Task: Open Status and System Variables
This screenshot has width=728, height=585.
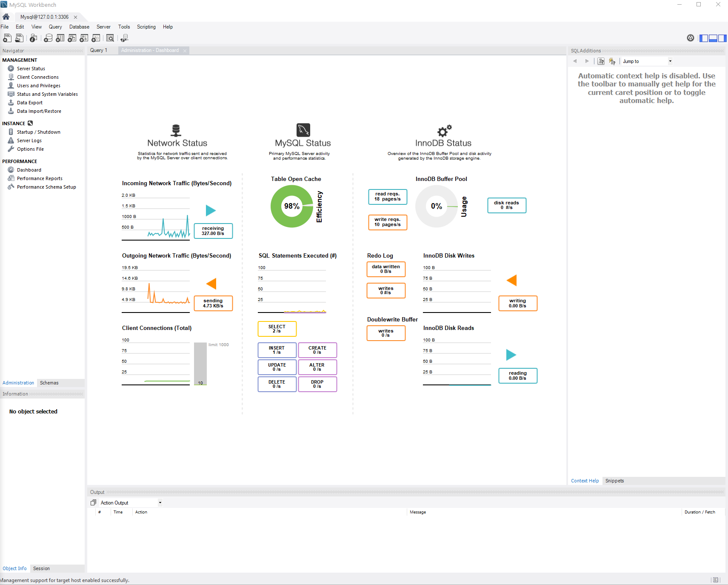Action: point(47,94)
